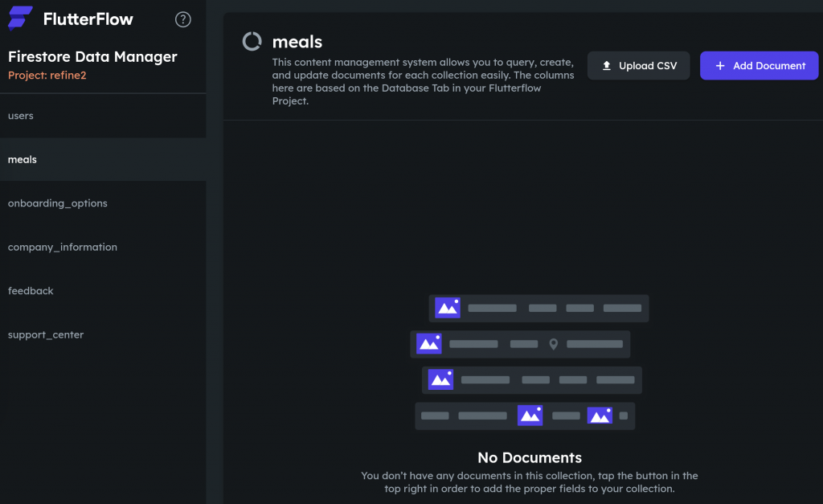The image size is (823, 504).
Task: Click the plus icon in Add Document
Action: (x=720, y=66)
